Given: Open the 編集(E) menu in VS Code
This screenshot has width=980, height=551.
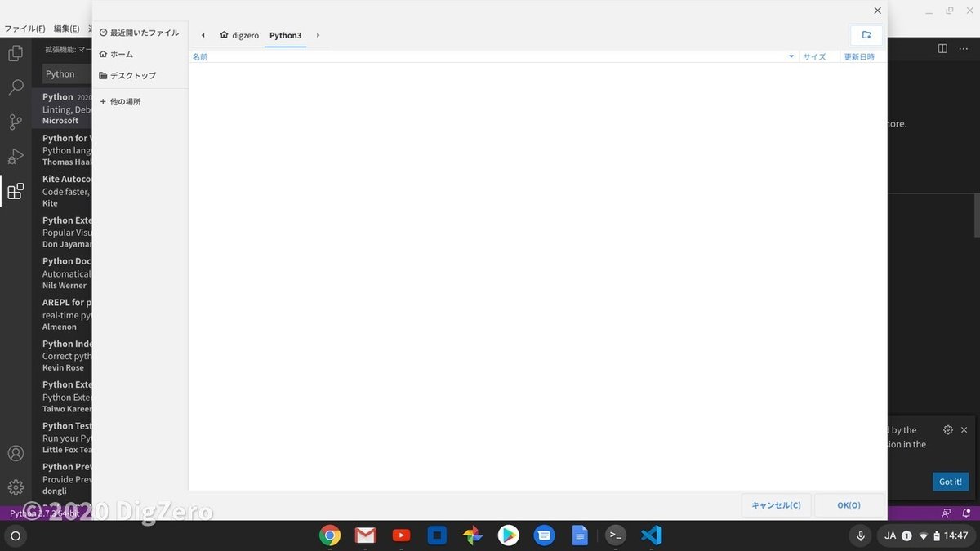Looking at the screenshot, I should pos(67,29).
